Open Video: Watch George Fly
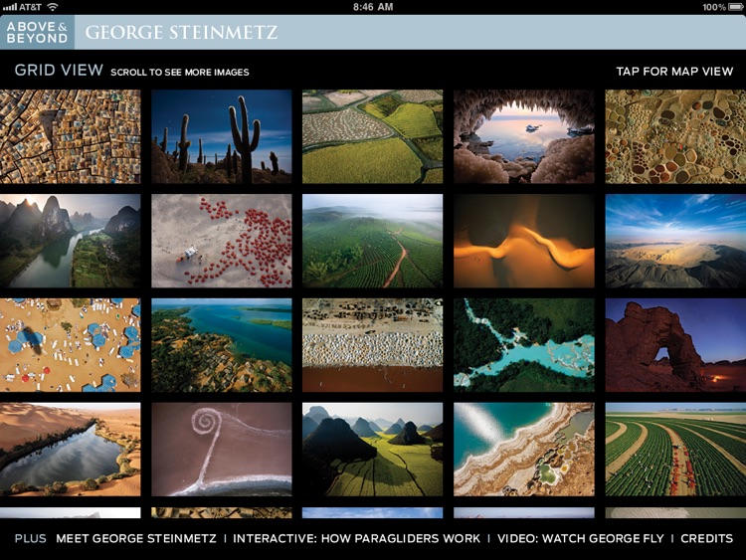The height and width of the screenshot is (560, 746). pos(581,538)
